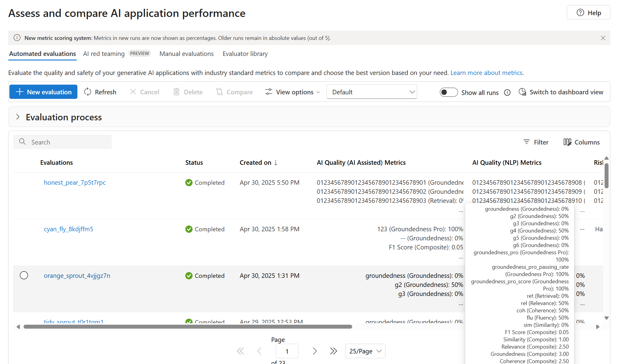Expand the Evaluation process section
This screenshot has height=364, width=617.
pyautogui.click(x=18, y=117)
